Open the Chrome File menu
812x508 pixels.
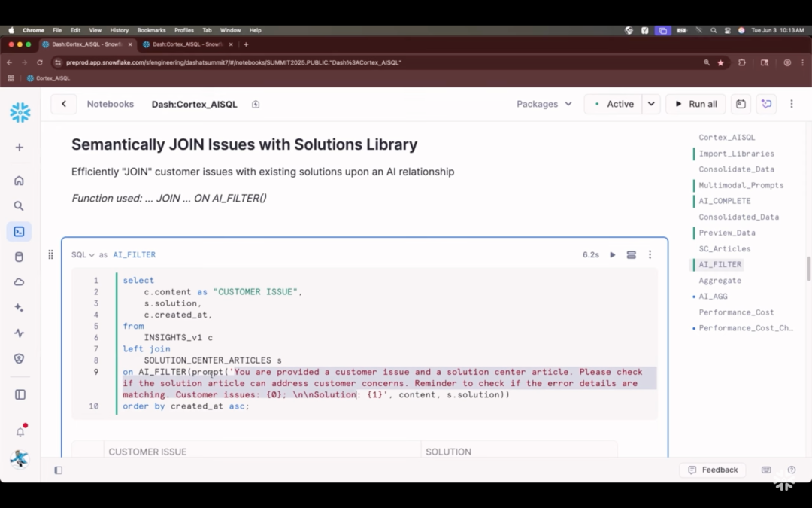point(57,30)
